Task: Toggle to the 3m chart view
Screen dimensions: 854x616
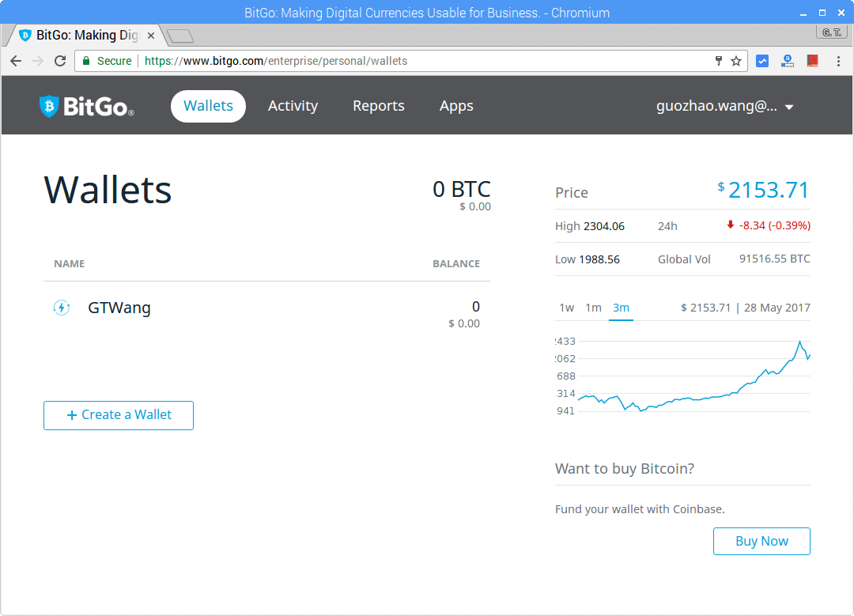Action: [620, 308]
